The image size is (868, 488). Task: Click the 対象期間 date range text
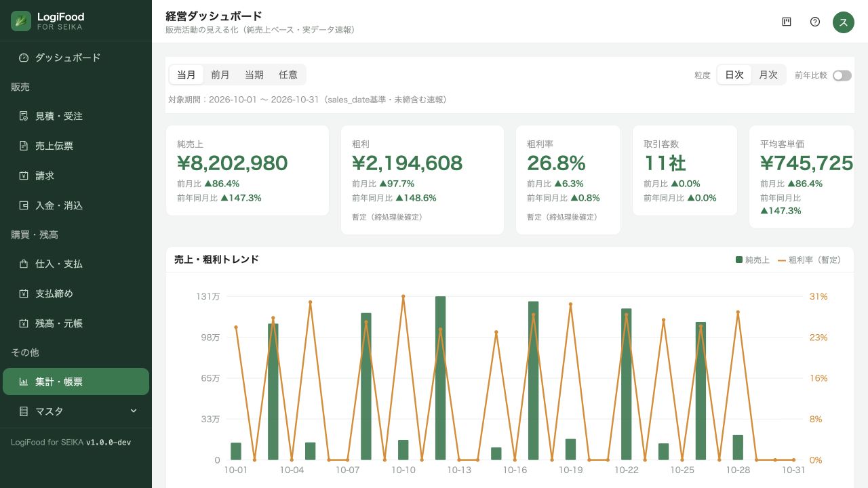point(307,100)
